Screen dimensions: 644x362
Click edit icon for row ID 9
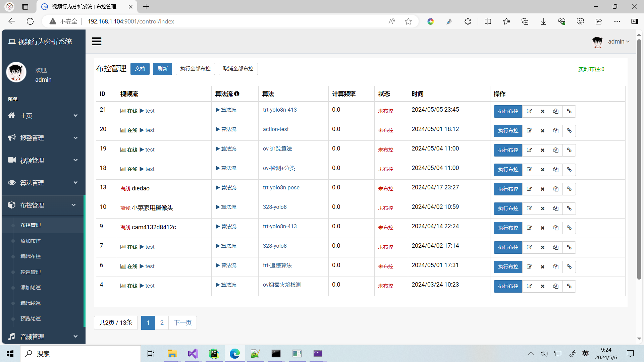point(529,228)
